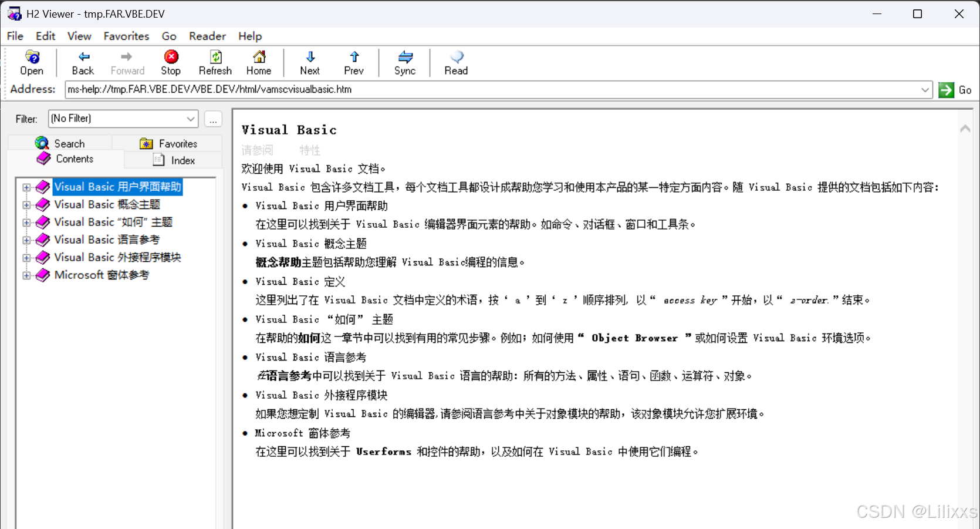Click bold text Object Browser
The height and width of the screenshot is (529, 980).
coord(634,338)
